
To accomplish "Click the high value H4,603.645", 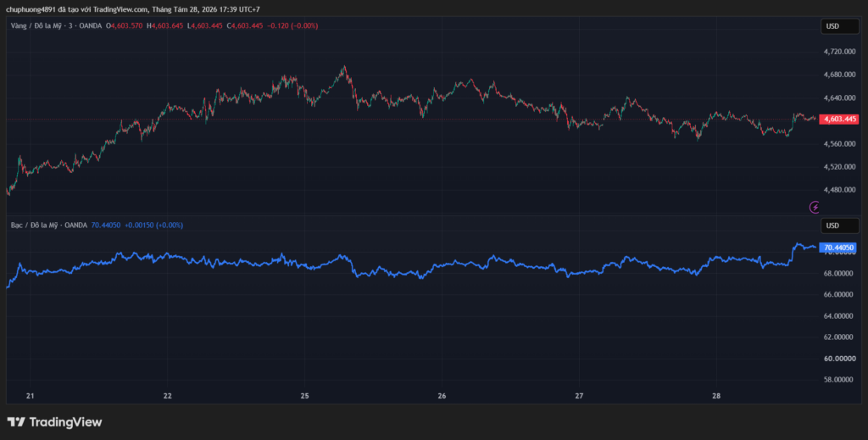I will coord(165,25).
